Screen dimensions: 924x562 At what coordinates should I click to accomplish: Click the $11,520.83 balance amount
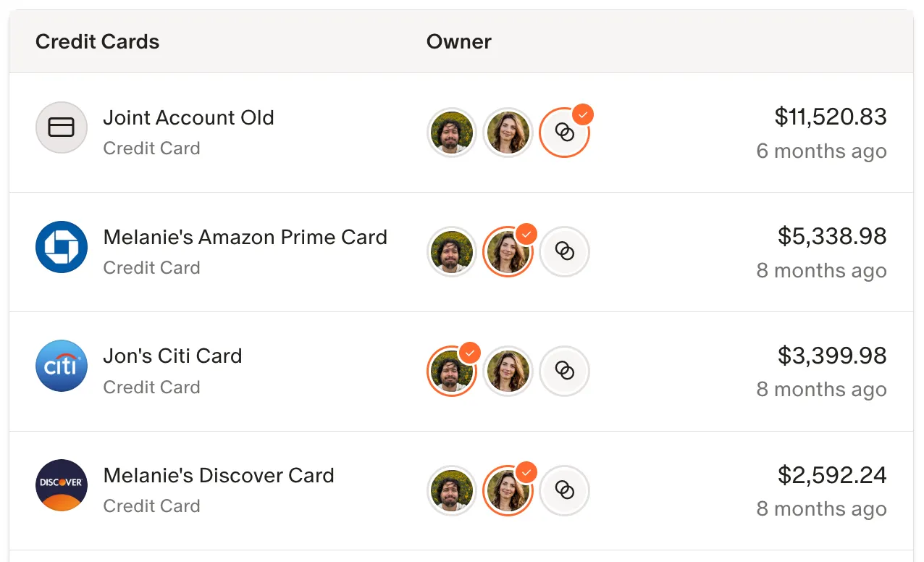click(830, 117)
